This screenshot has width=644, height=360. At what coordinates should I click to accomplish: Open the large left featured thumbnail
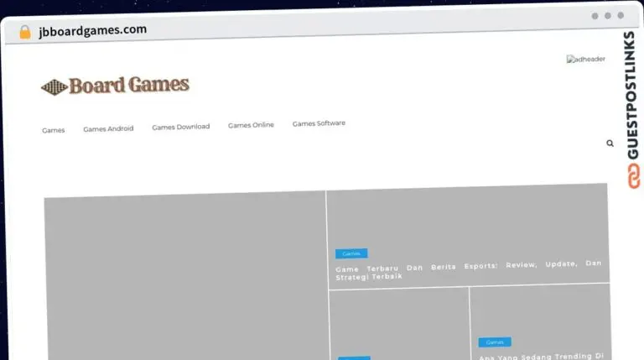point(184,275)
